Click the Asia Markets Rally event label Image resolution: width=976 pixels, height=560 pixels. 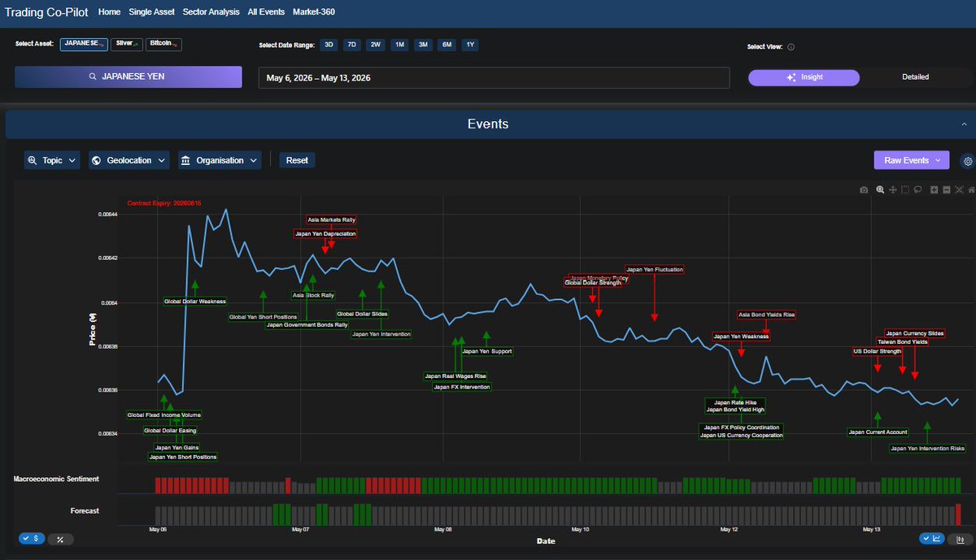(x=331, y=219)
